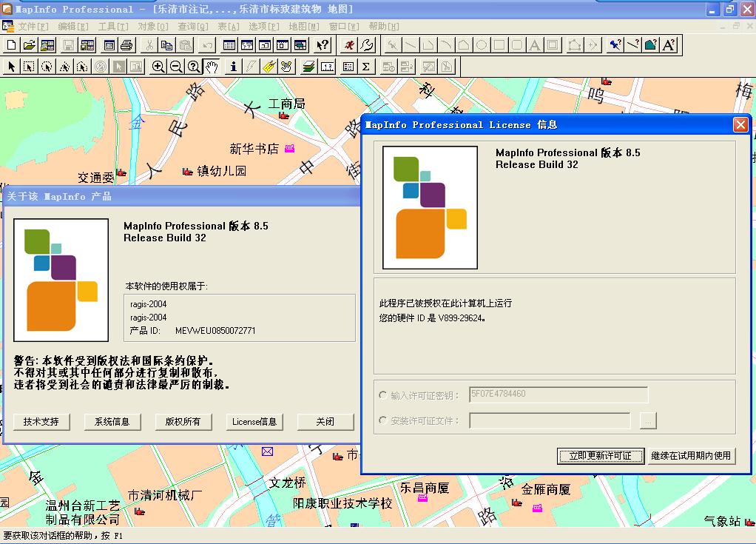Click the browse button beside license file field
This screenshot has height=544, width=756.
pos(648,421)
